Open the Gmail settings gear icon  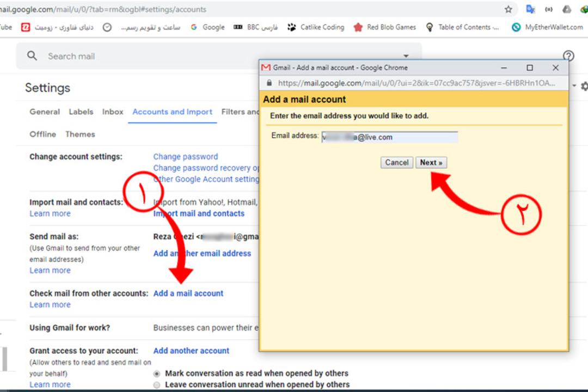pos(584,86)
